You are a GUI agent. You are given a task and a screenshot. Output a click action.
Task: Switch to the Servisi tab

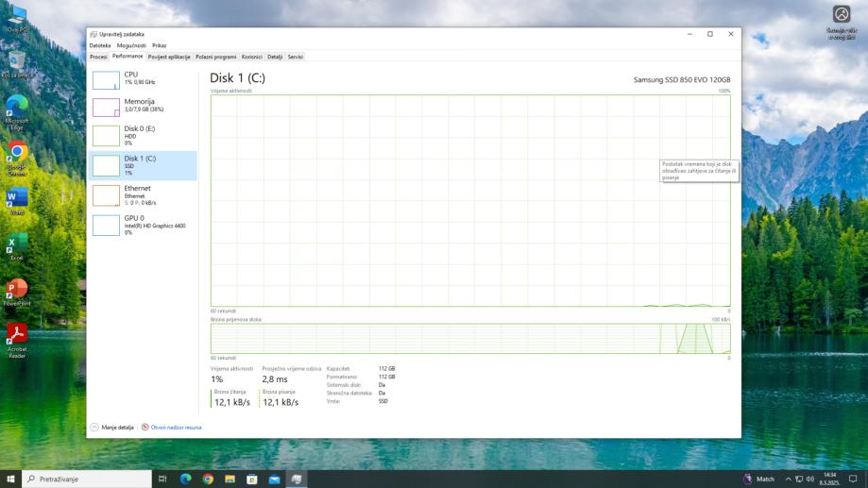(295, 57)
